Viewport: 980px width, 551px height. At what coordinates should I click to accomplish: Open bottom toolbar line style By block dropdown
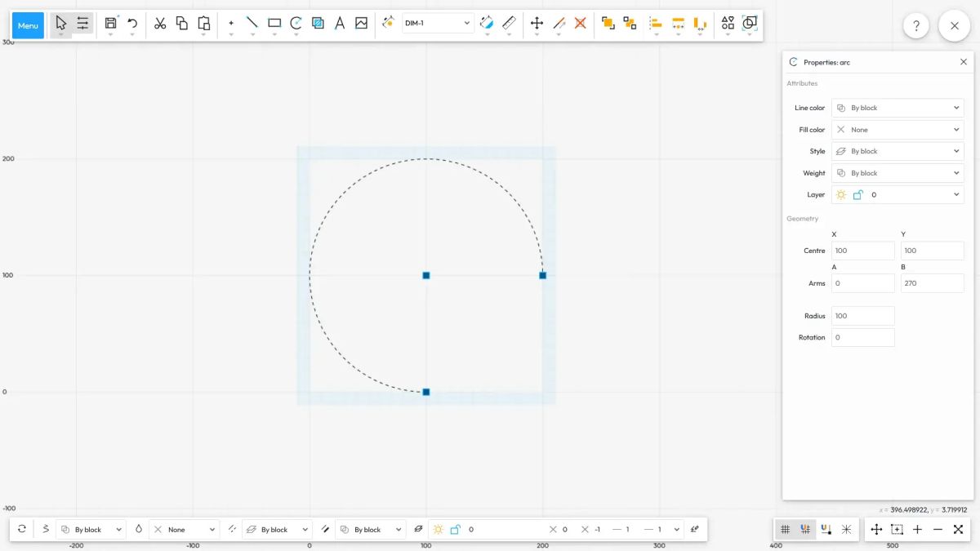coord(277,529)
